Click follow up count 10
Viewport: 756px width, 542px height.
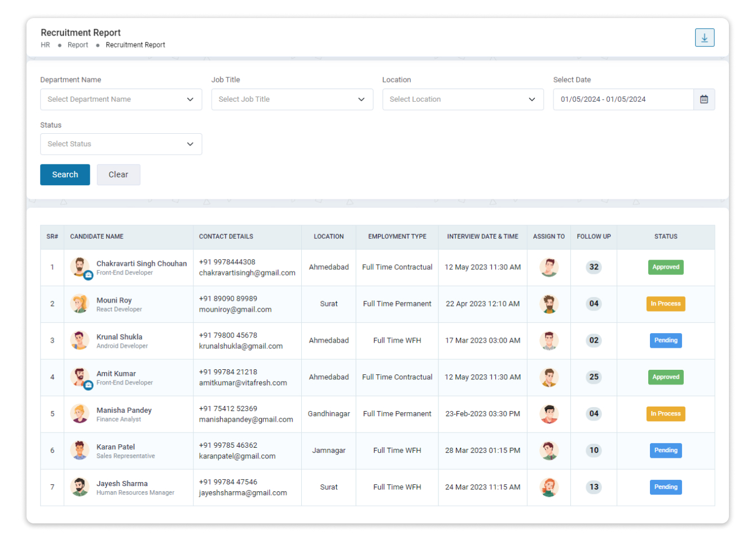594,451
